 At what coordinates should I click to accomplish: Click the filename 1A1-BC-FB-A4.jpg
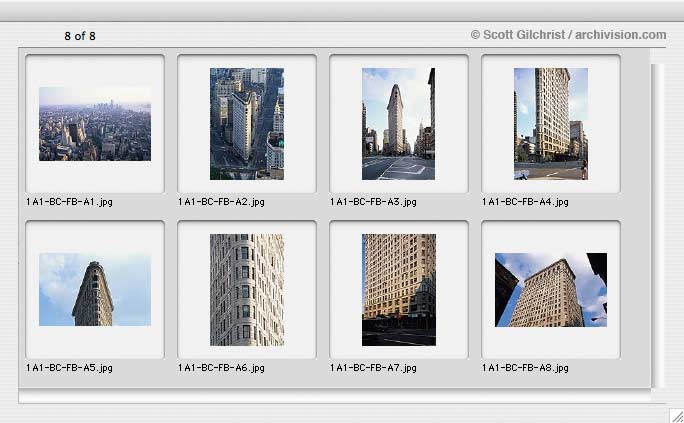click(525, 202)
